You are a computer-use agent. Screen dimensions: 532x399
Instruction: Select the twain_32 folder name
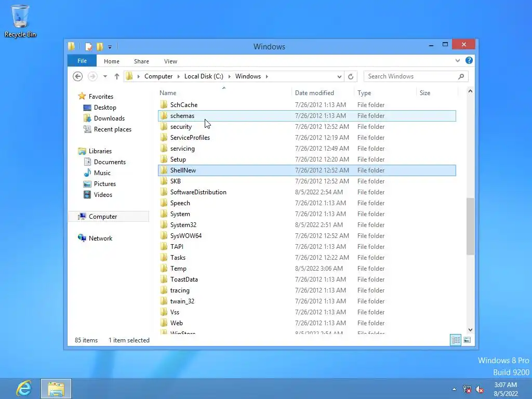click(x=182, y=301)
